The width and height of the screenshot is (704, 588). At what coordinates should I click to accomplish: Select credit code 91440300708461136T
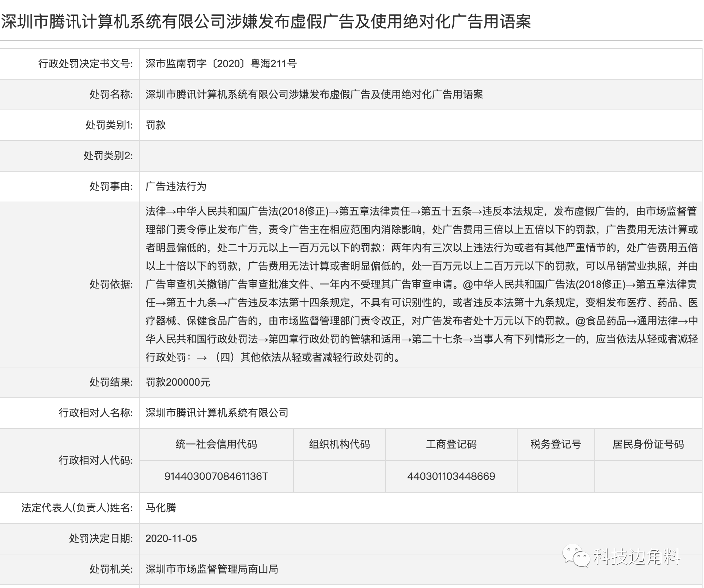pos(216,477)
